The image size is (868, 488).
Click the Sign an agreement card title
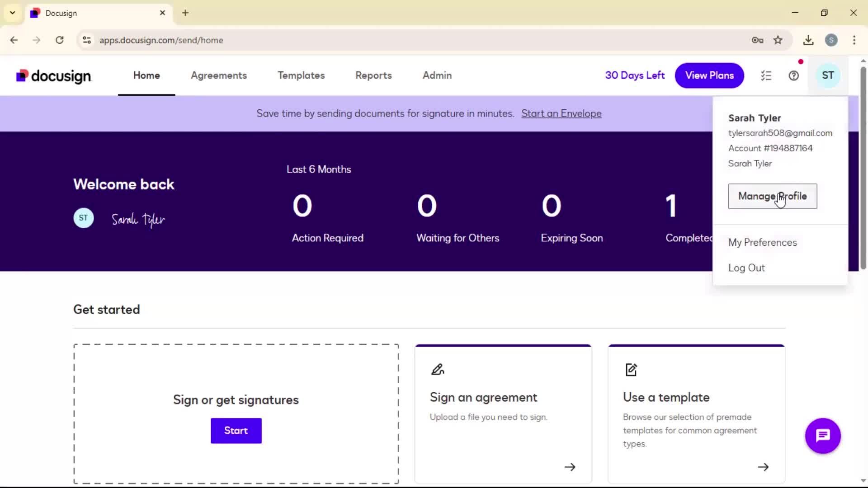pos(483,398)
